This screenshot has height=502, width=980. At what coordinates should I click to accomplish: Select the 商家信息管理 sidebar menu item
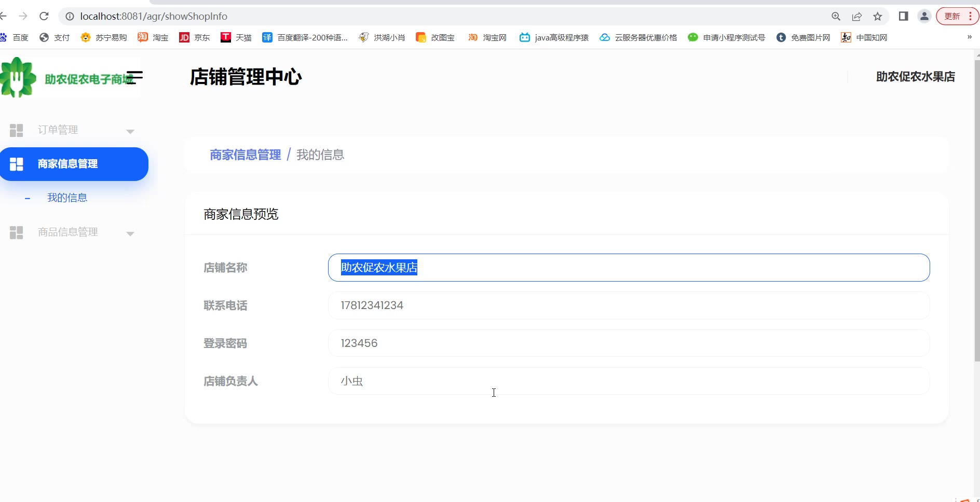74,164
